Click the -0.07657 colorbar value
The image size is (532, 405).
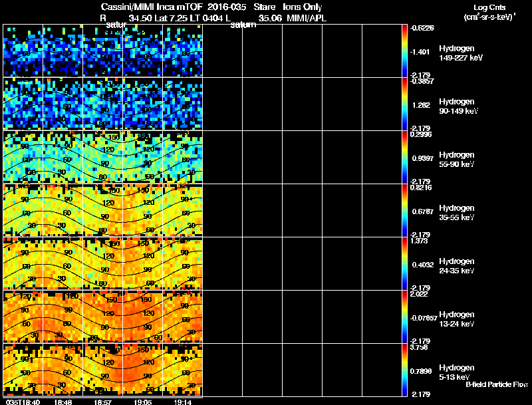pos(424,318)
